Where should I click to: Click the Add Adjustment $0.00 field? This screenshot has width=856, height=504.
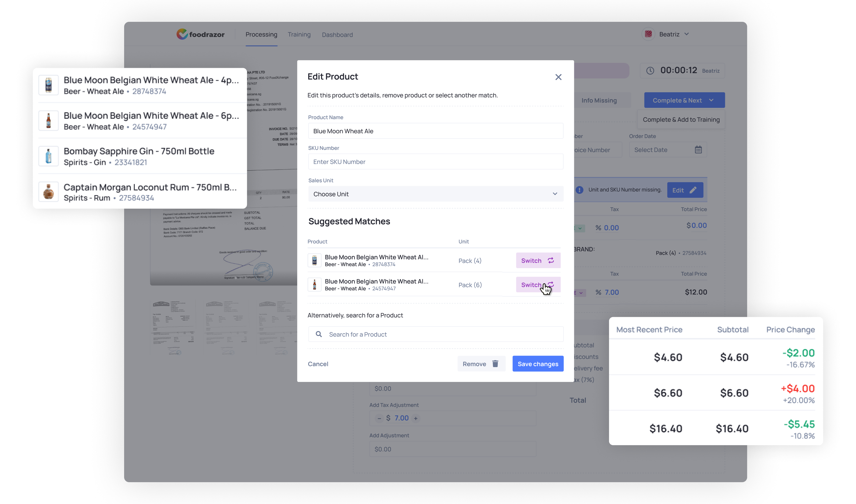(452, 449)
